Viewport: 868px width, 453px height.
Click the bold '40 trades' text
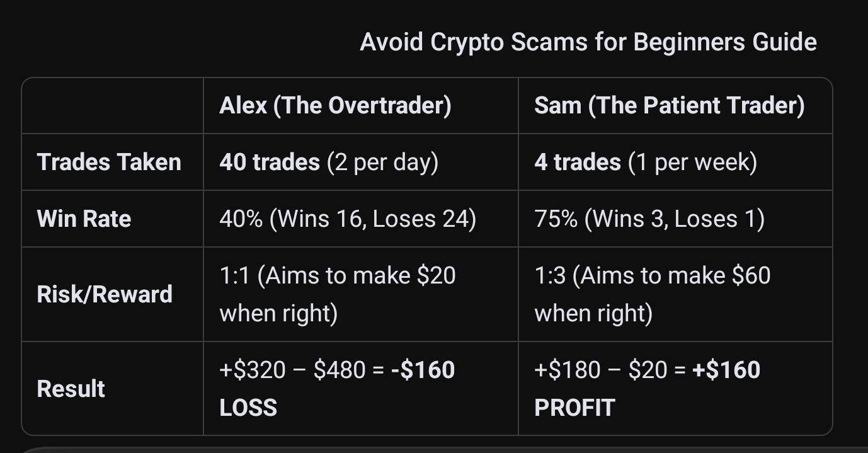(x=270, y=162)
